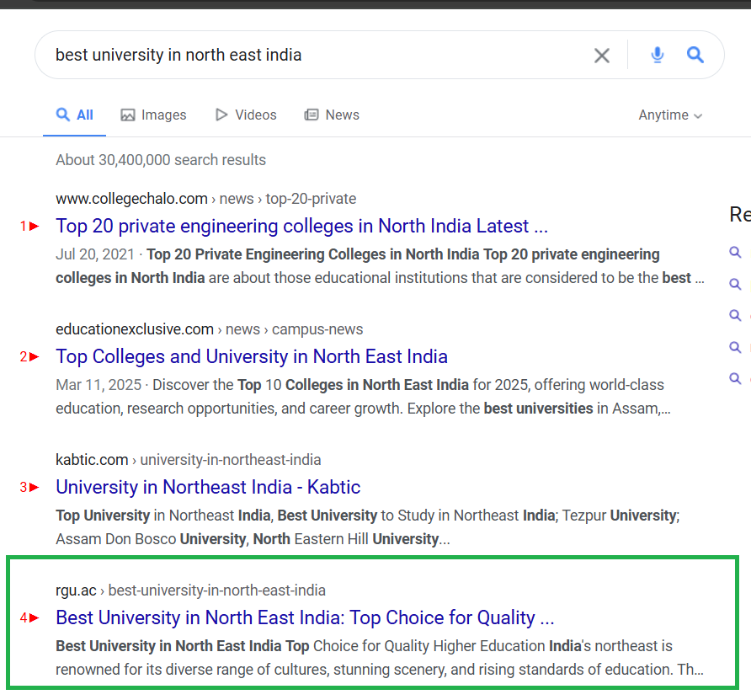Click the blue magnifier search button
This screenshot has height=700, width=751.
(695, 55)
